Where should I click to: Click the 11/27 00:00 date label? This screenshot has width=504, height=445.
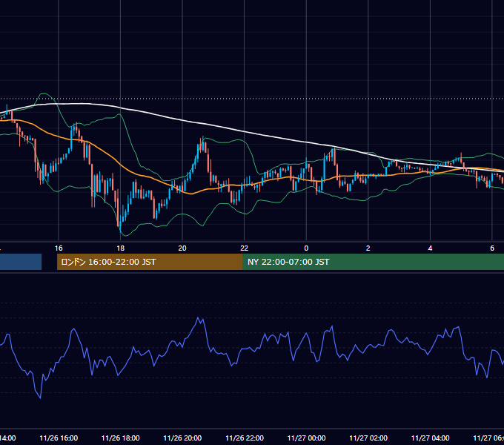306,438
